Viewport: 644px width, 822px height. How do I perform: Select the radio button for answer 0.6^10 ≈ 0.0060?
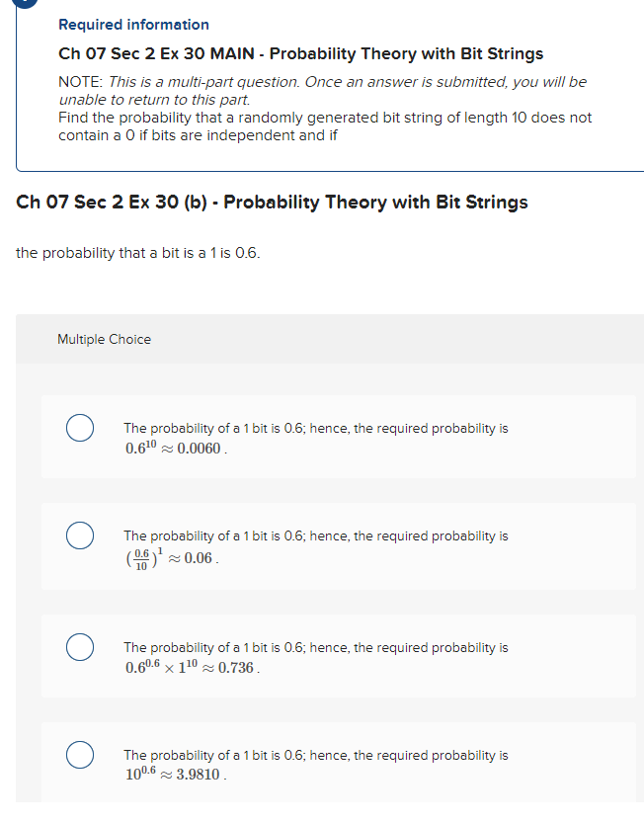[80, 428]
